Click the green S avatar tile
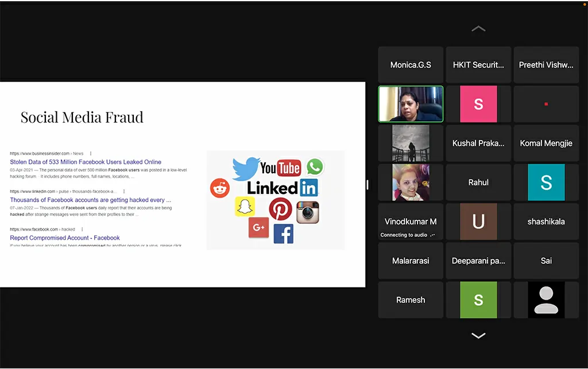 [x=478, y=300]
